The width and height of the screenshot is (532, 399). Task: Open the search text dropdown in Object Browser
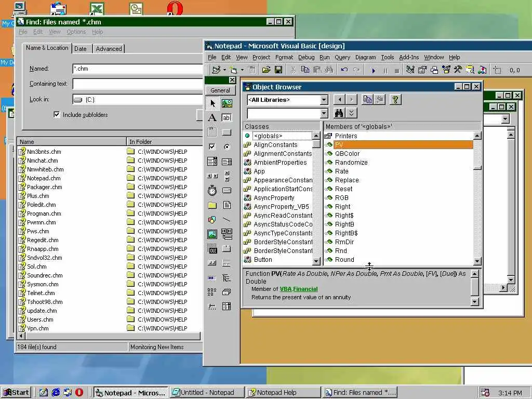(324, 113)
